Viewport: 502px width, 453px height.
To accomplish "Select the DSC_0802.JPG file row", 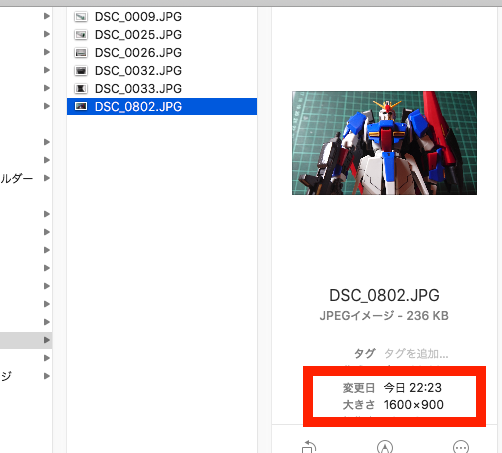I will pyautogui.click(x=162, y=107).
